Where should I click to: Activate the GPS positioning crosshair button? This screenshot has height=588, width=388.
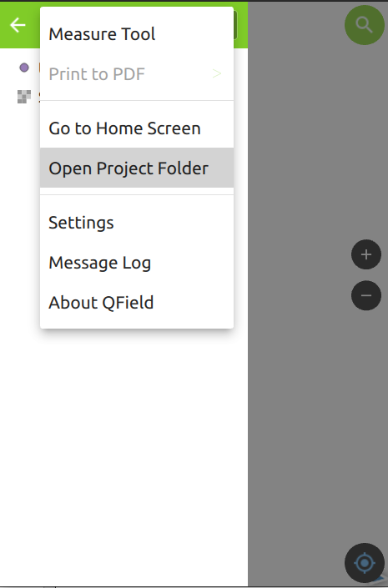[365, 563]
